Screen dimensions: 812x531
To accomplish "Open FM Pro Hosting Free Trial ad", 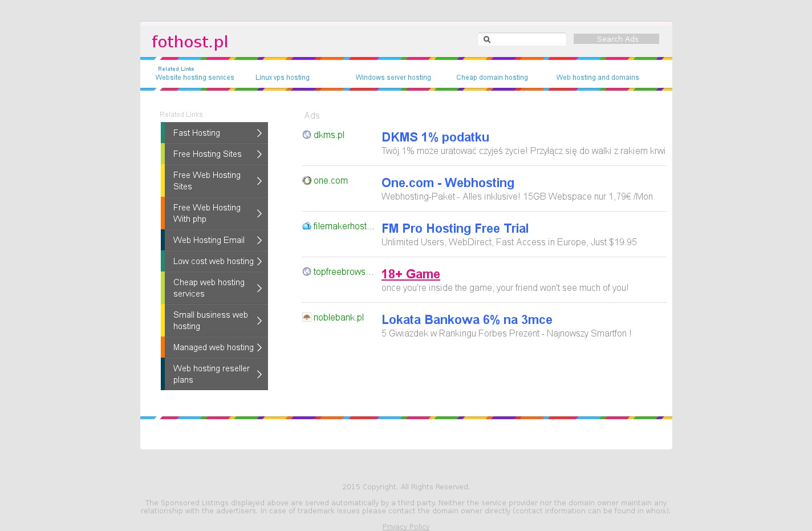I will tap(454, 228).
